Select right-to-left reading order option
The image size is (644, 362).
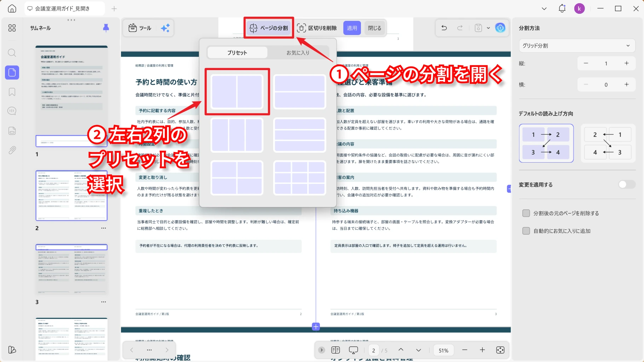click(x=607, y=143)
